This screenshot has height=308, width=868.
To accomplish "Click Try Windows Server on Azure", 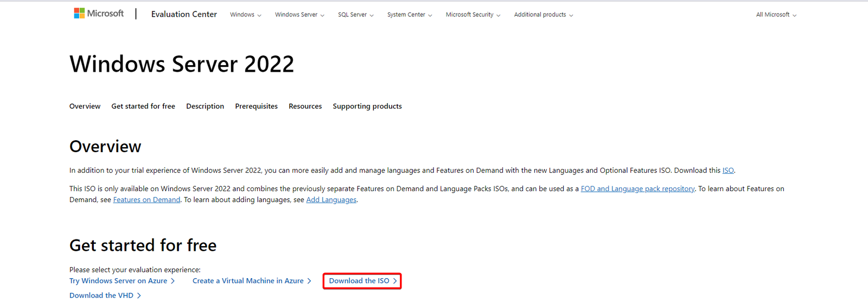I will tap(122, 281).
